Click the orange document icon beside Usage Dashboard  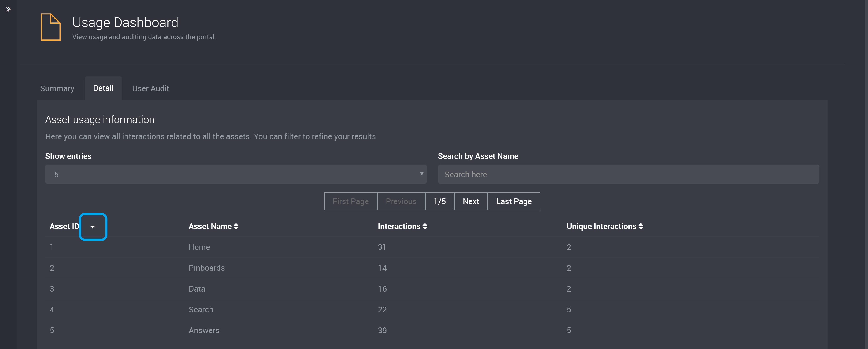click(x=51, y=27)
